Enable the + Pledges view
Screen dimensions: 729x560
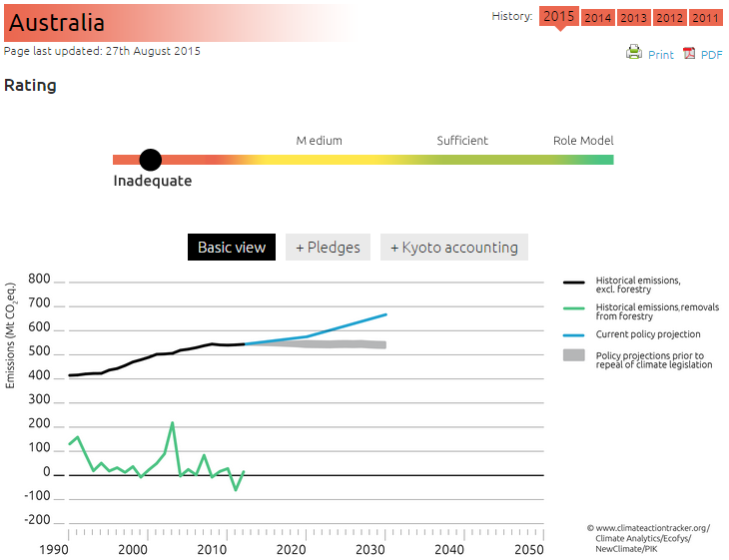(x=328, y=248)
